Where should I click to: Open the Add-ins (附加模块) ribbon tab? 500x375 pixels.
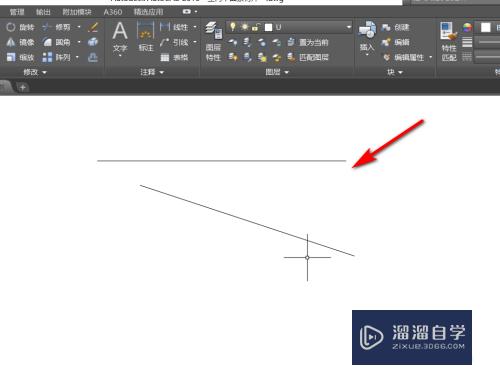[x=77, y=12]
